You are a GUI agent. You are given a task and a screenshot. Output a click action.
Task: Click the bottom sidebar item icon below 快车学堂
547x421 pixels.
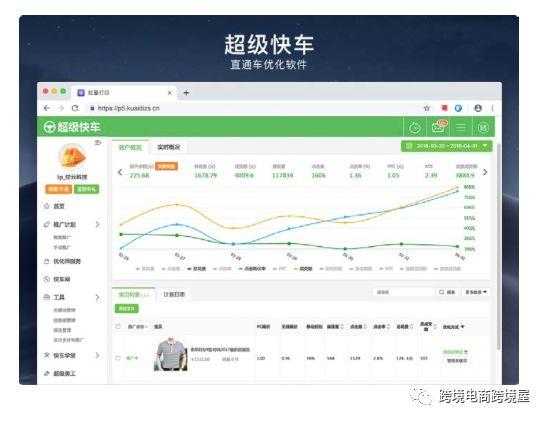[x=47, y=374]
